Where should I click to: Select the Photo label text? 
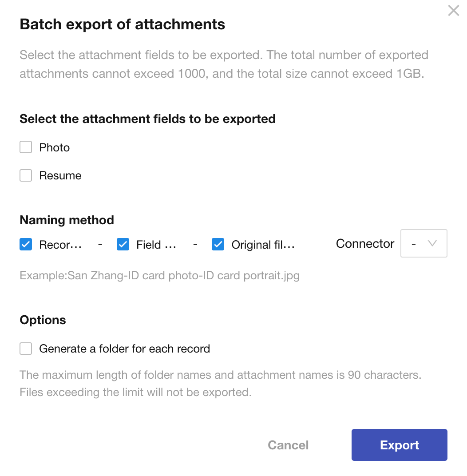tap(54, 147)
